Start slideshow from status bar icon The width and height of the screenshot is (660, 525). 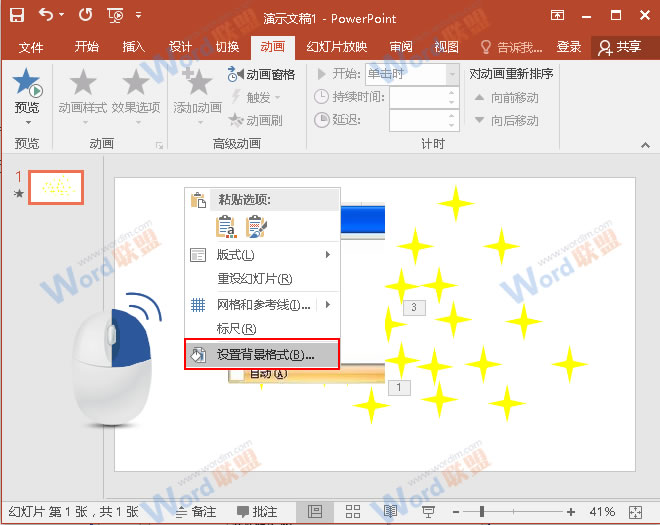tap(429, 511)
